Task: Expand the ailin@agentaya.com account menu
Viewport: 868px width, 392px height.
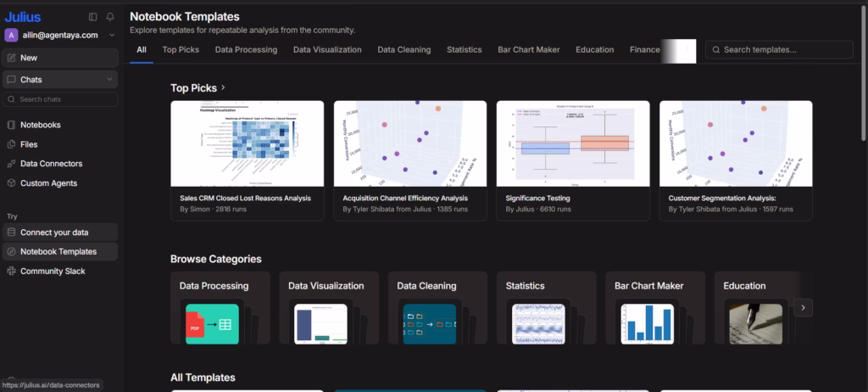Action: pos(112,35)
